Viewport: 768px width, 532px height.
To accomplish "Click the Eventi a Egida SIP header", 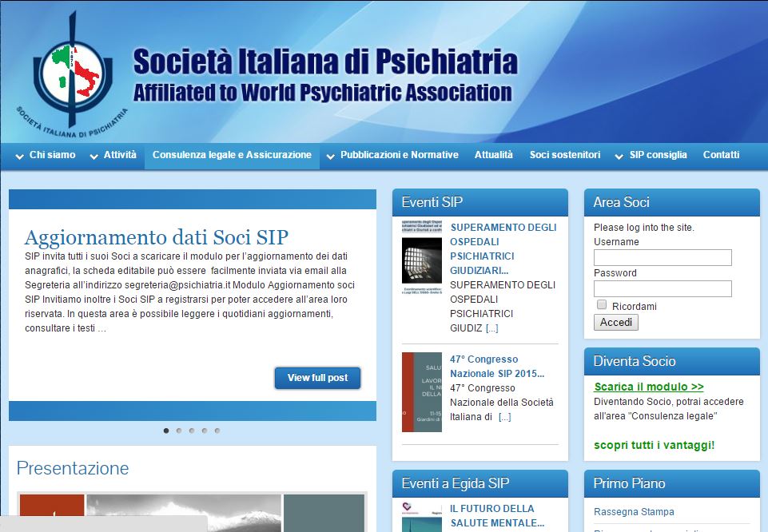I will (x=480, y=483).
